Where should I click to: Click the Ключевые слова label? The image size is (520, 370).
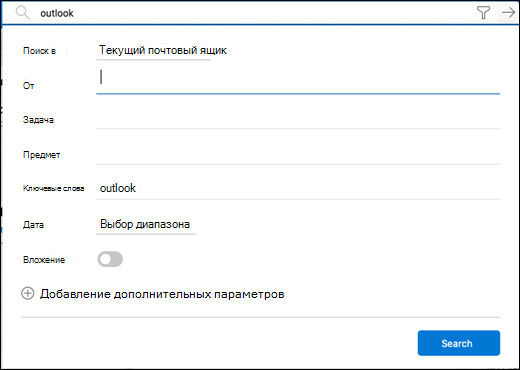tap(53, 188)
